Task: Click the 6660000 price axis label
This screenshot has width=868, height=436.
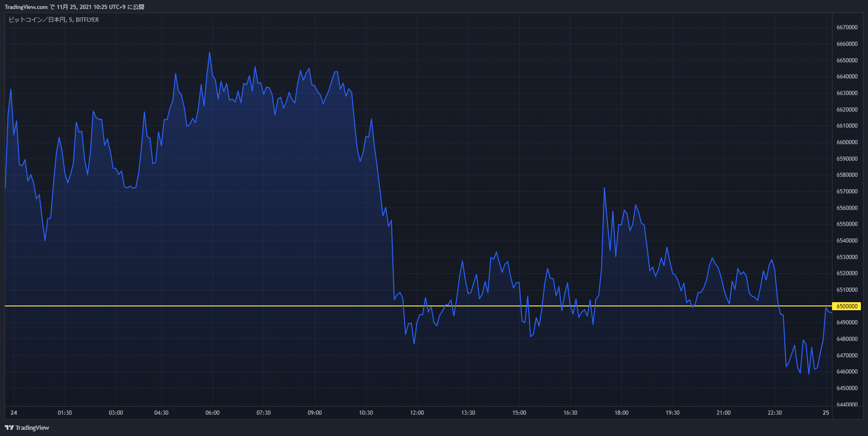Action: point(847,44)
